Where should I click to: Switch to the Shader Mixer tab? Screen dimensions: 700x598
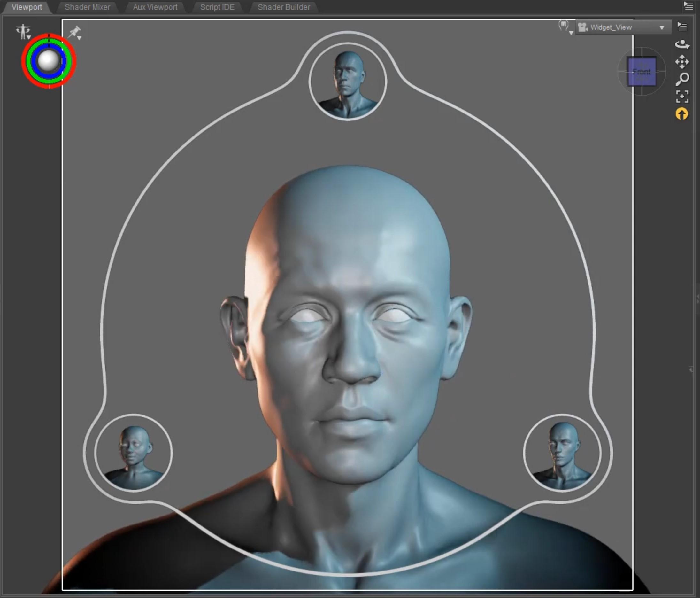tap(87, 7)
